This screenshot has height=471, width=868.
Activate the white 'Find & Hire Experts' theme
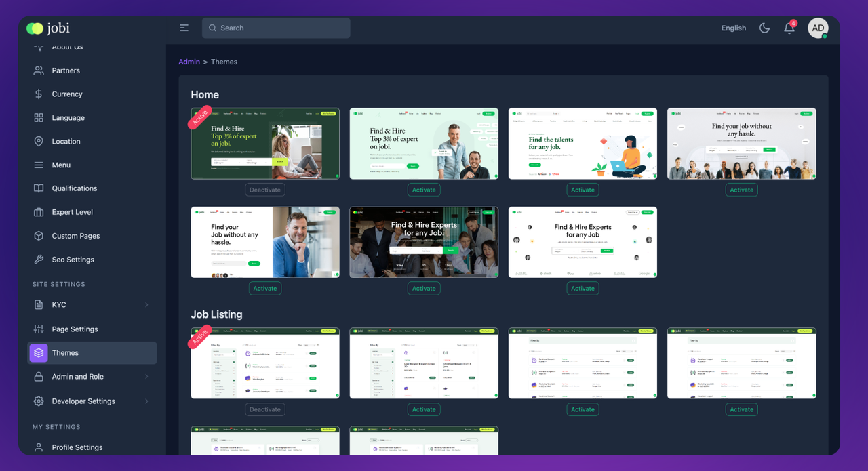(583, 288)
